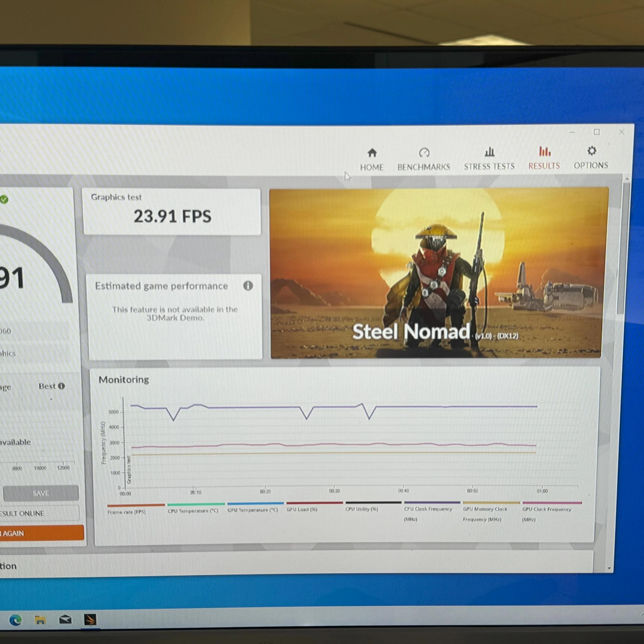Viewport: 644px width, 644px height.
Task: Click the 23.91 FPS graphics test value
Action: [172, 216]
